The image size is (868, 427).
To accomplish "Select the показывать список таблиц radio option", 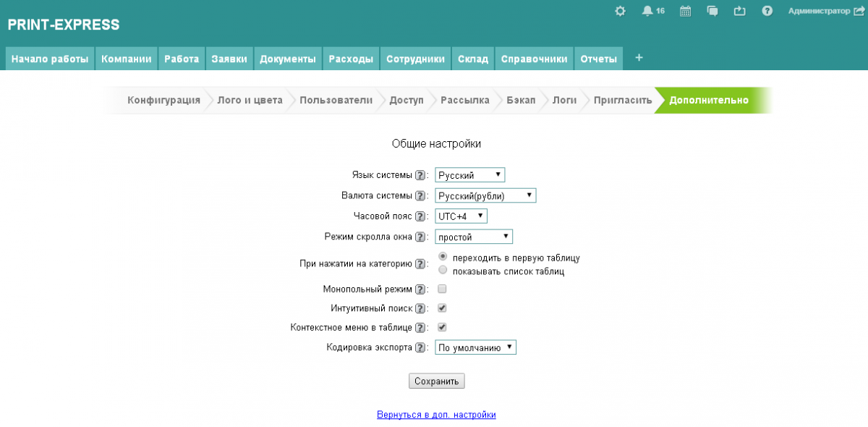I will point(443,270).
